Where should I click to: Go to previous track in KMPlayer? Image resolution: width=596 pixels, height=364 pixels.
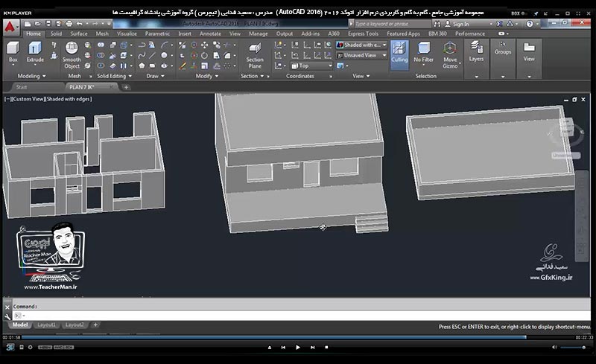[283, 348]
